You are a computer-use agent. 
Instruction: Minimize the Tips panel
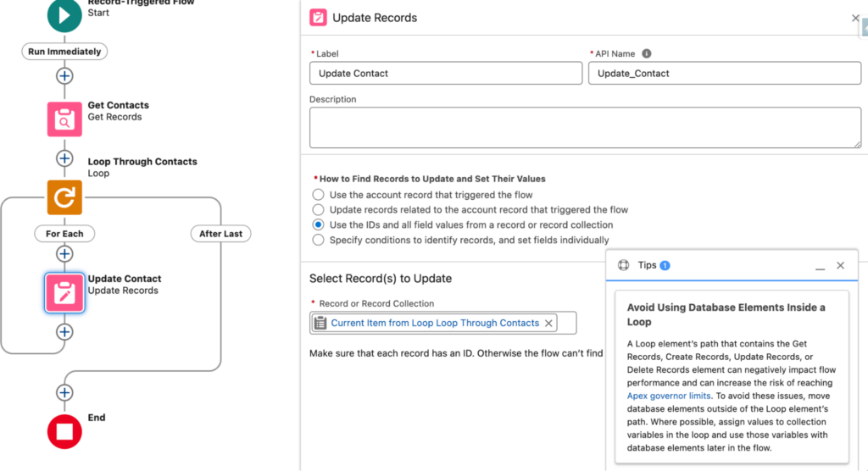click(x=820, y=266)
